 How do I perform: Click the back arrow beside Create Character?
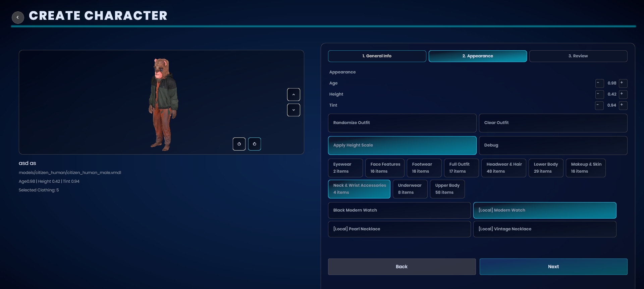18,17
